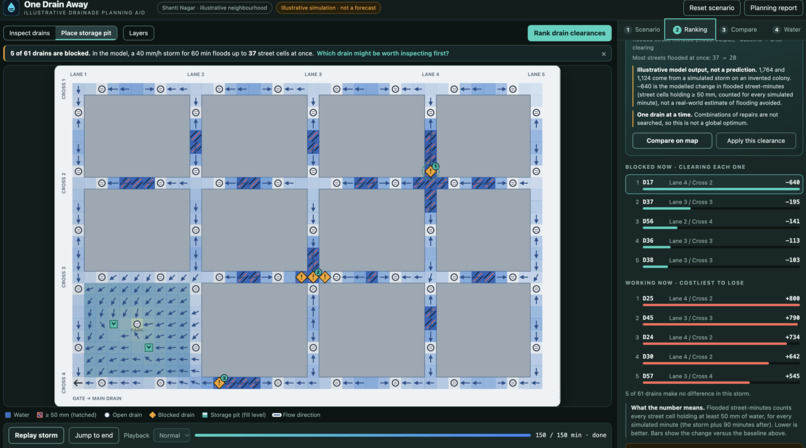Screen dimensions: 806x448
Task: Click Compare on map
Action: (x=672, y=141)
